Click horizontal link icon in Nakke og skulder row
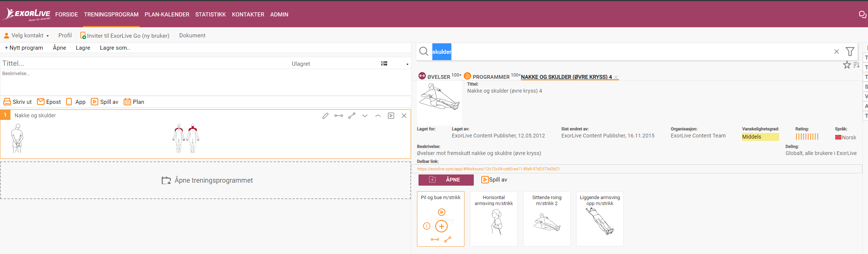The image size is (868, 254). click(x=339, y=116)
